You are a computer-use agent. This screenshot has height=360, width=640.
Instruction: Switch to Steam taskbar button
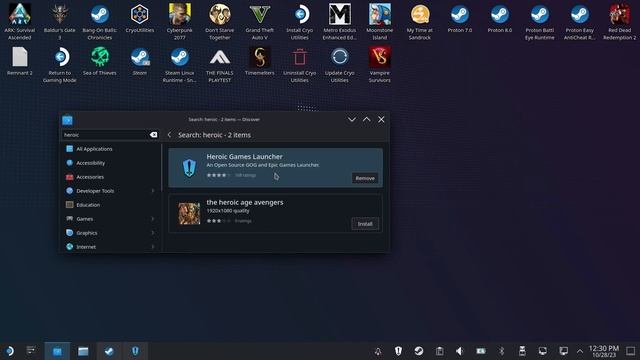(x=109, y=351)
